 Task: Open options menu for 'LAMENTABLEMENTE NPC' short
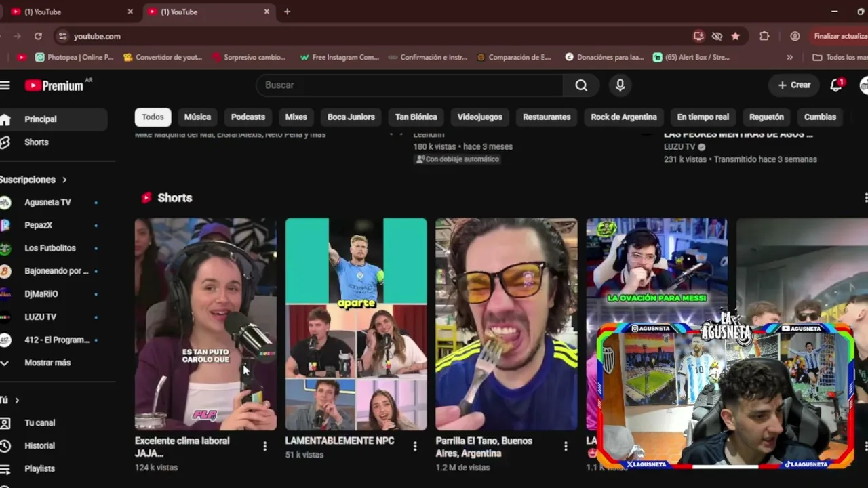[415, 446]
